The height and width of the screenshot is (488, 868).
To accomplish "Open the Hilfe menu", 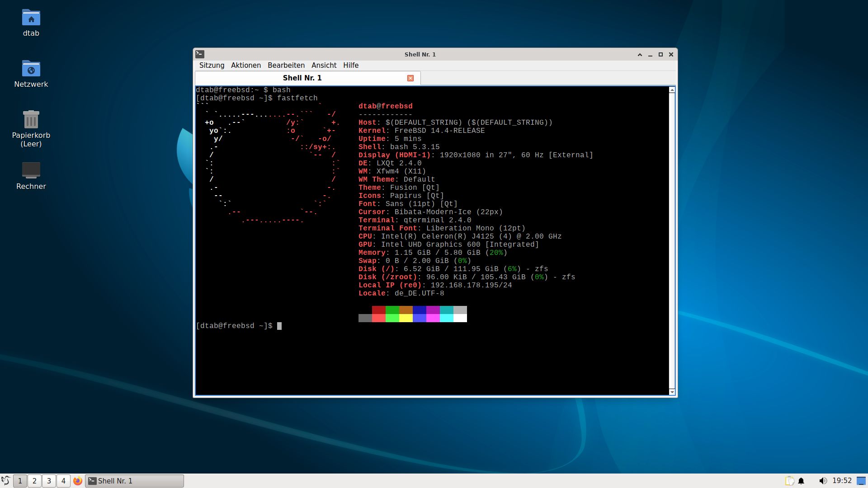I will pos(351,66).
